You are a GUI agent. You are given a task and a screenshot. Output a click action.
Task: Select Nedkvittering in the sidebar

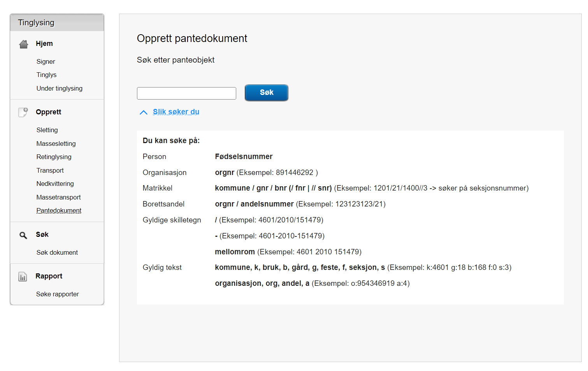(x=55, y=184)
